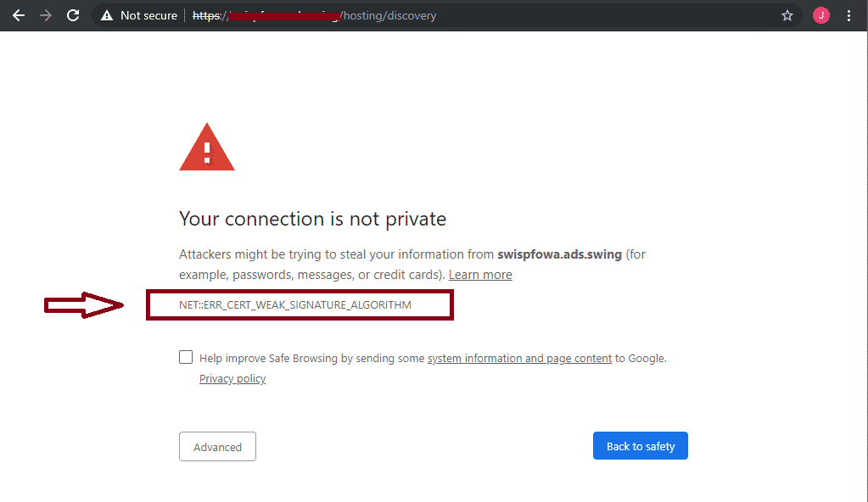Open the Privacy policy link
This screenshot has height=502, width=868.
pyautogui.click(x=232, y=378)
